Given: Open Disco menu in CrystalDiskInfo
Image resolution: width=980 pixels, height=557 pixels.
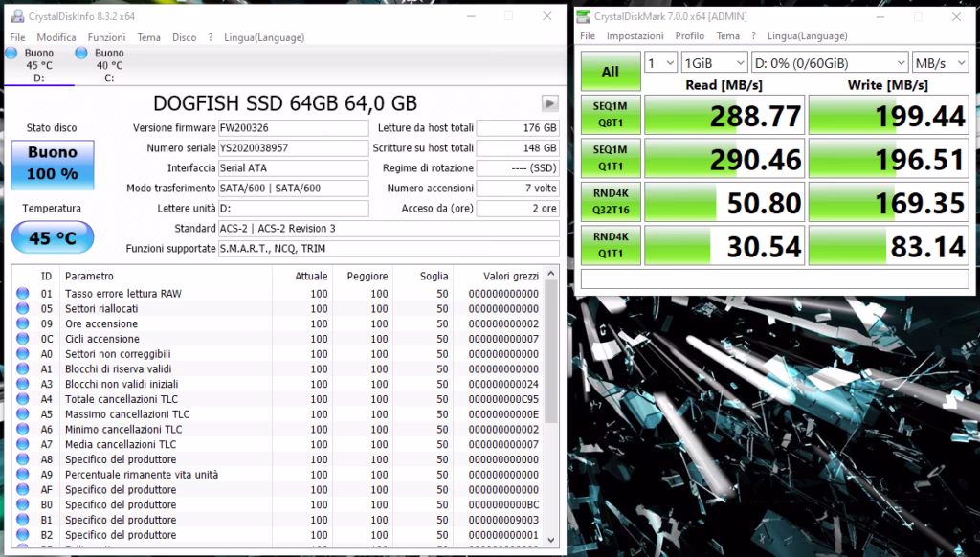Looking at the screenshot, I should tap(185, 37).
